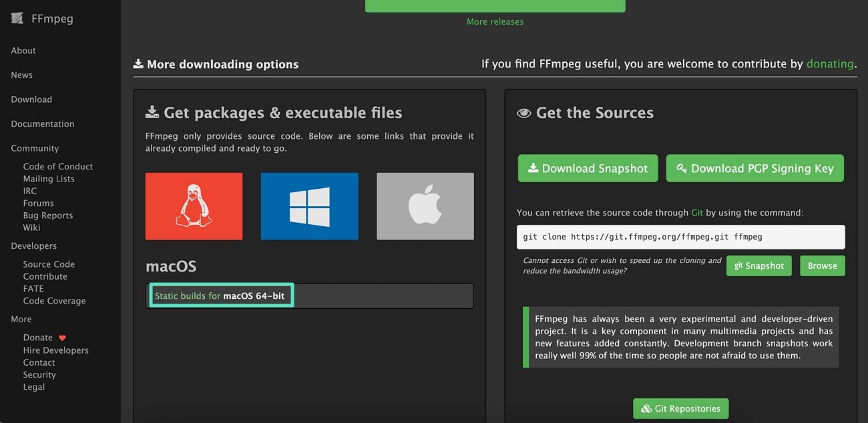Open News in the sidebar
The image size is (868, 423).
(x=21, y=75)
